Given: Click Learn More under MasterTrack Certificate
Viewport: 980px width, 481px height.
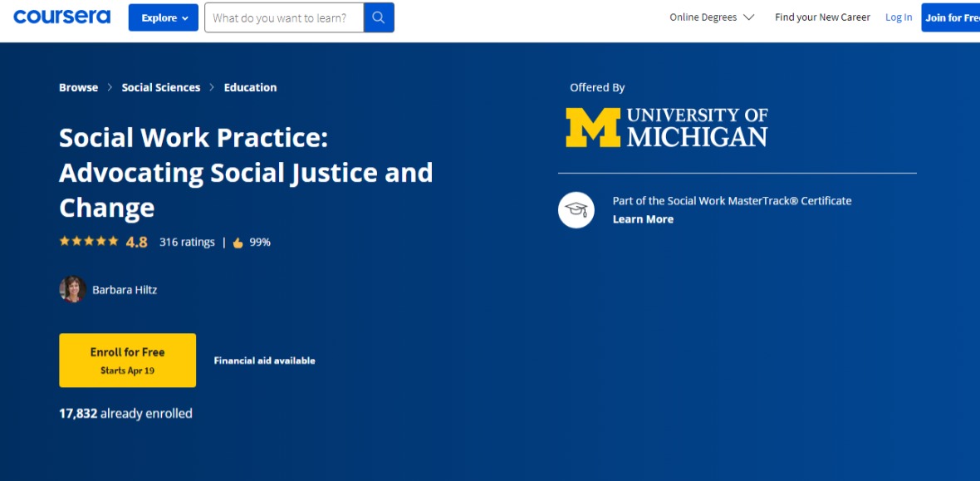Looking at the screenshot, I should (x=643, y=219).
